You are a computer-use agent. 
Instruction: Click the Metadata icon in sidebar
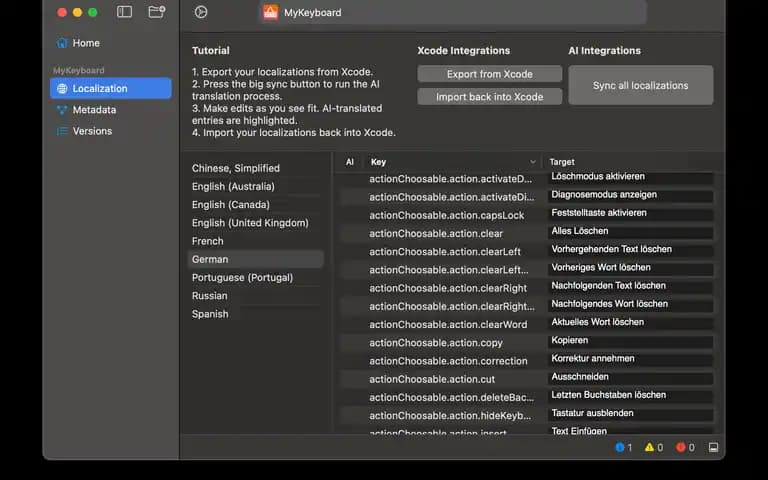click(x=62, y=110)
